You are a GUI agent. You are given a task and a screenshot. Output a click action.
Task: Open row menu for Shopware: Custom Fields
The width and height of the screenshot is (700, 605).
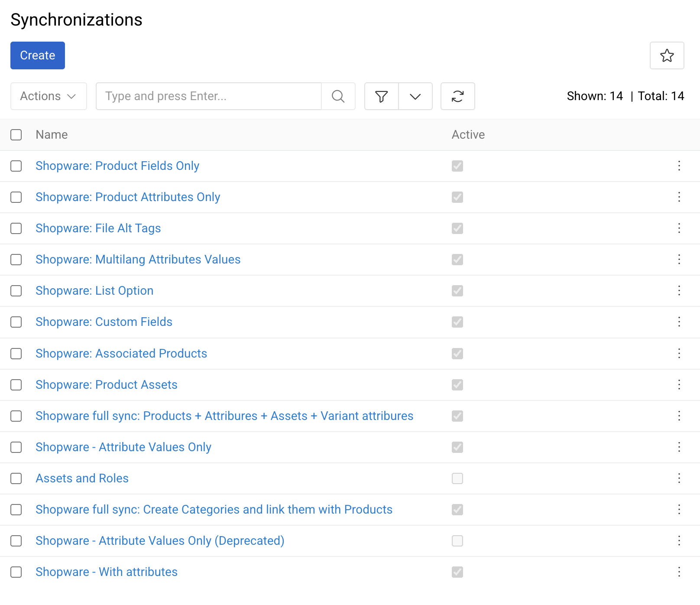click(679, 322)
